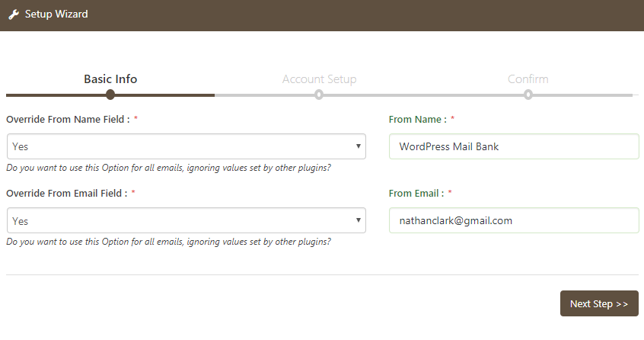The height and width of the screenshot is (340, 644).
Task: Click the Override From Email Field label
Action: (x=67, y=194)
